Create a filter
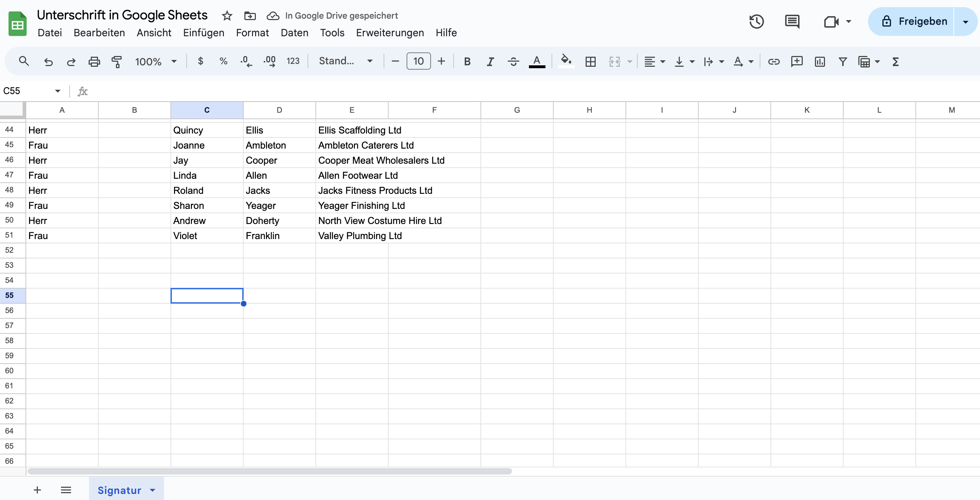The width and height of the screenshot is (980, 500). pos(843,61)
